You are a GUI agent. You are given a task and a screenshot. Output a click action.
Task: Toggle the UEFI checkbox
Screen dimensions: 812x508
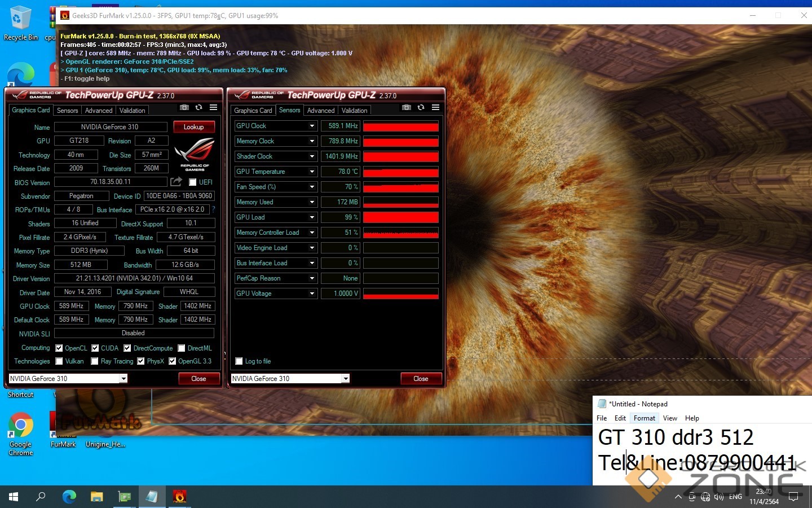pos(193,182)
